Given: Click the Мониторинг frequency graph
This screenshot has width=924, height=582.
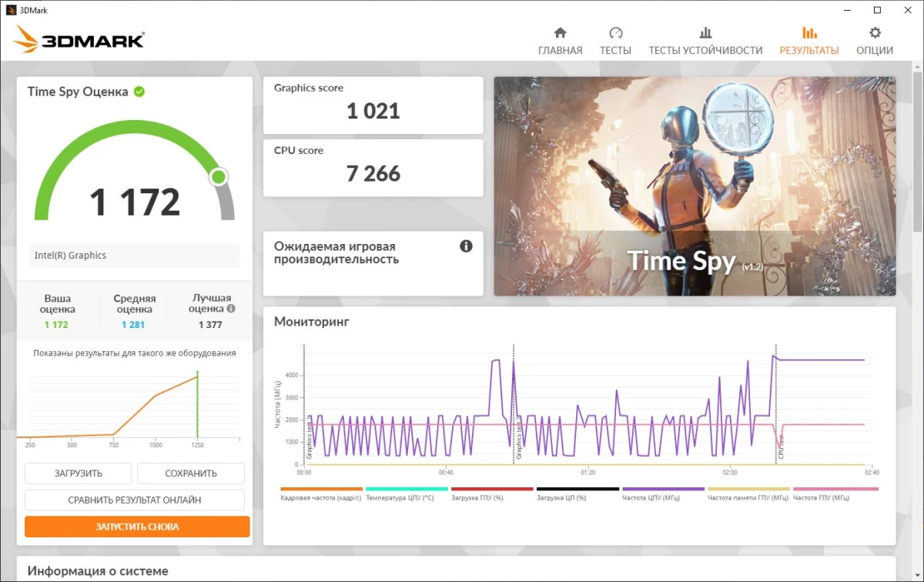Looking at the screenshot, I should tap(588, 405).
